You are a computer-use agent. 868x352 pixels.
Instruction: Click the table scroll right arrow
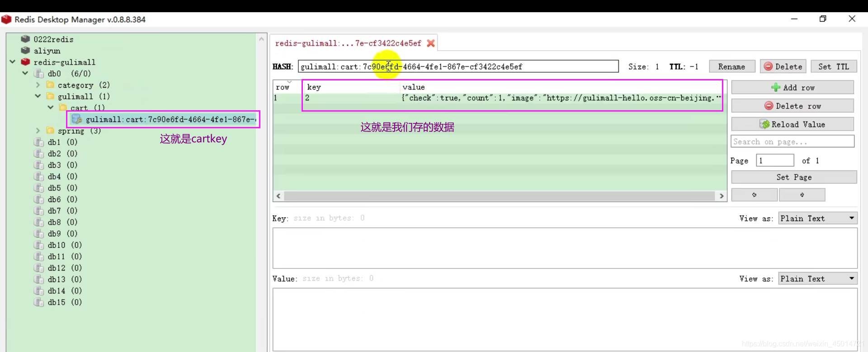tap(721, 196)
